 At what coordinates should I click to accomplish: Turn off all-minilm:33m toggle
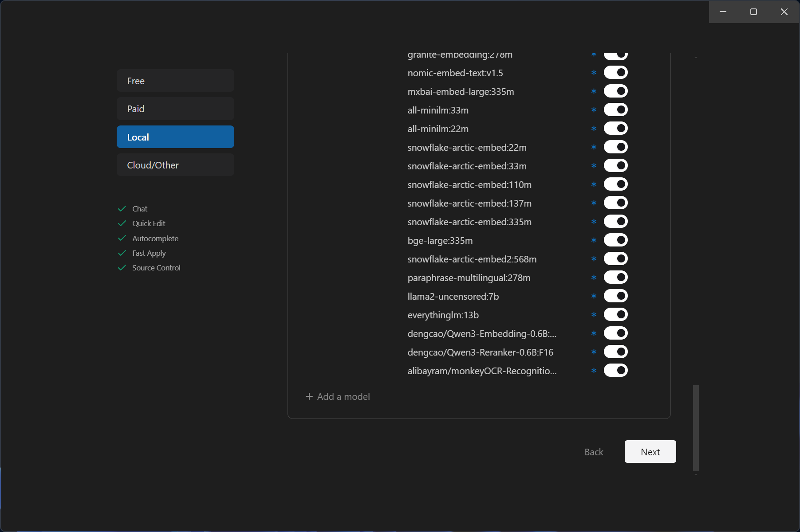pos(616,110)
